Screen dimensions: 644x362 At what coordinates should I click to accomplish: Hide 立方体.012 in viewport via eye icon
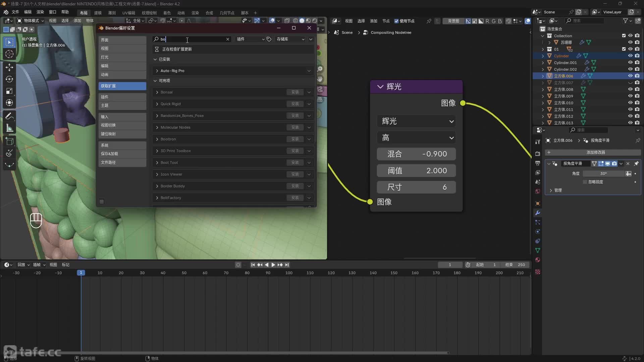click(x=630, y=116)
